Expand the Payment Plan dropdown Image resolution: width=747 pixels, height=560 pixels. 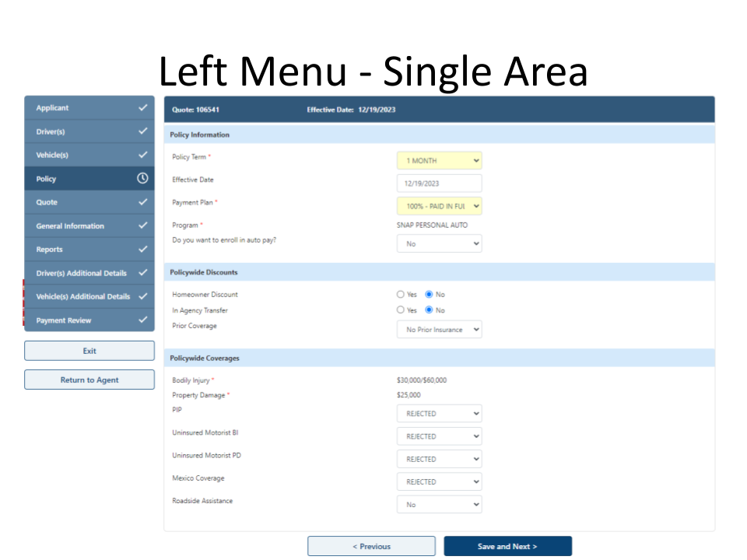pyautogui.click(x=439, y=206)
